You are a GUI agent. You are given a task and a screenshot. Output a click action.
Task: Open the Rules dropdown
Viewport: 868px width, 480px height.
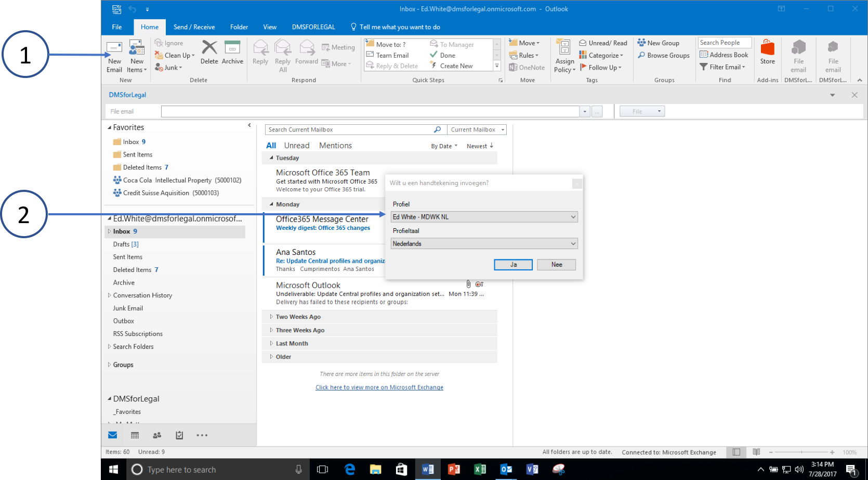click(x=524, y=55)
